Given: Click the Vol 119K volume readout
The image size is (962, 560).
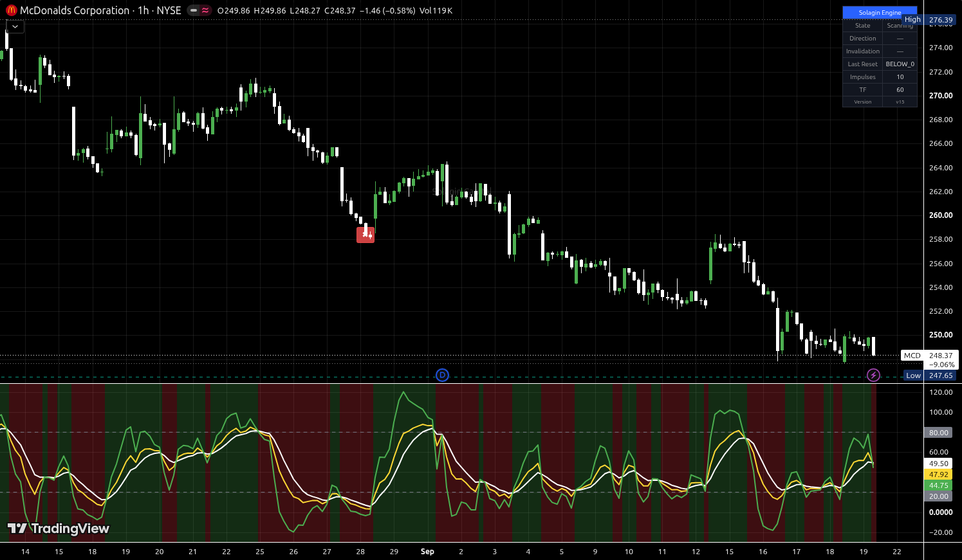Looking at the screenshot, I should coord(436,10).
